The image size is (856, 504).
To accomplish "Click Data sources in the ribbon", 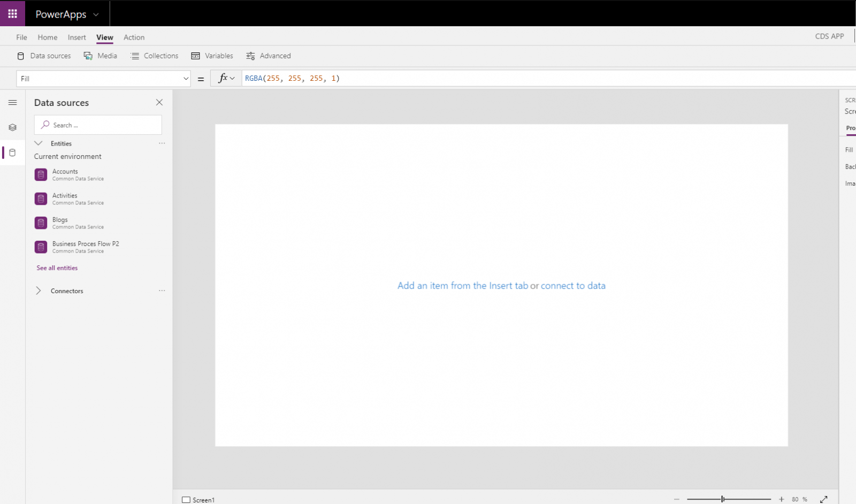I will pyautogui.click(x=44, y=56).
